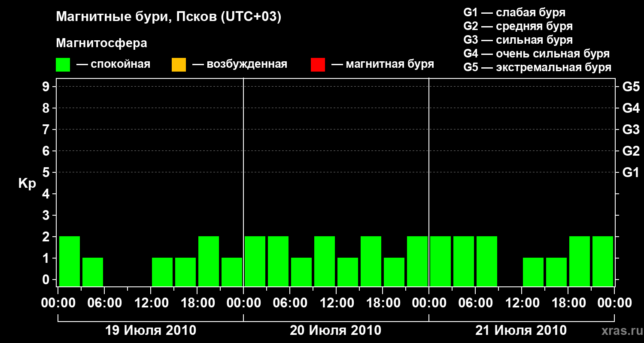This screenshot has width=644, height=343.
Task: Click the 'Kp' axis label
Action: (x=27, y=184)
